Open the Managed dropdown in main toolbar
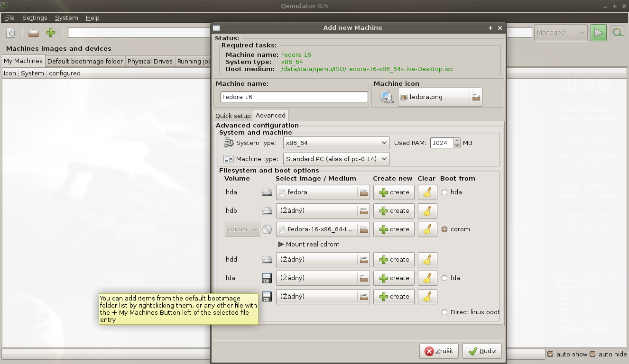 [x=561, y=33]
